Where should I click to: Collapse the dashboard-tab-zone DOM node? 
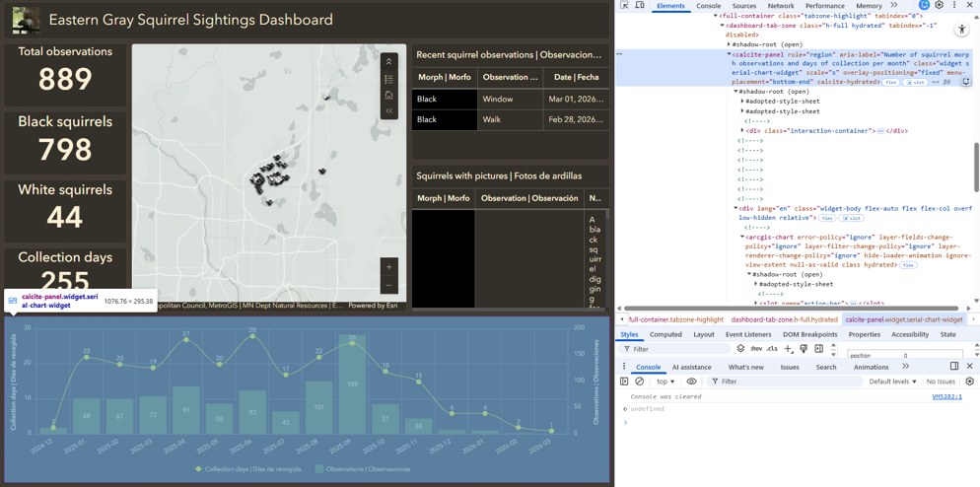point(723,25)
